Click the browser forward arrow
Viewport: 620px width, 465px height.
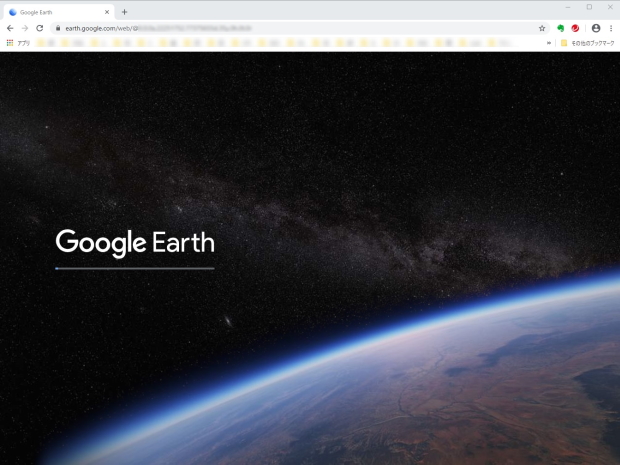click(25, 28)
